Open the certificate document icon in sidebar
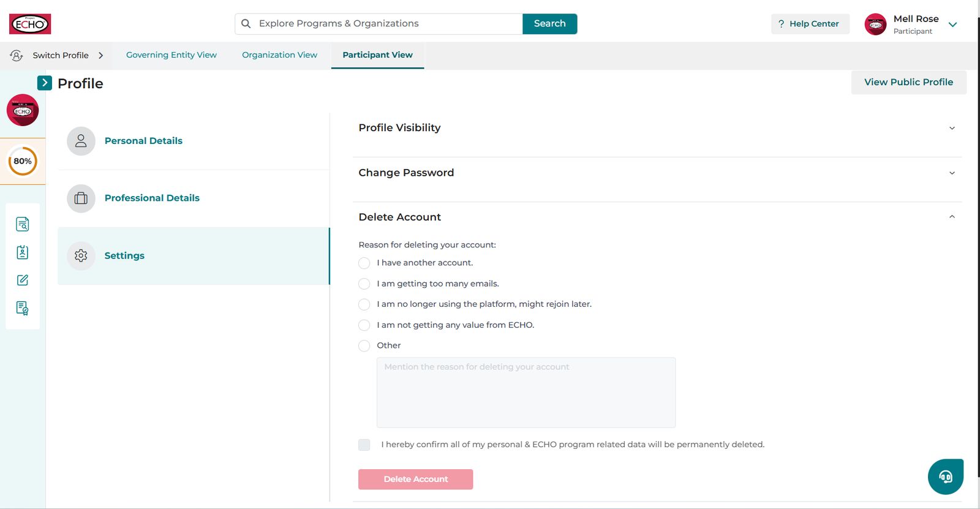The image size is (980, 509). tap(23, 308)
